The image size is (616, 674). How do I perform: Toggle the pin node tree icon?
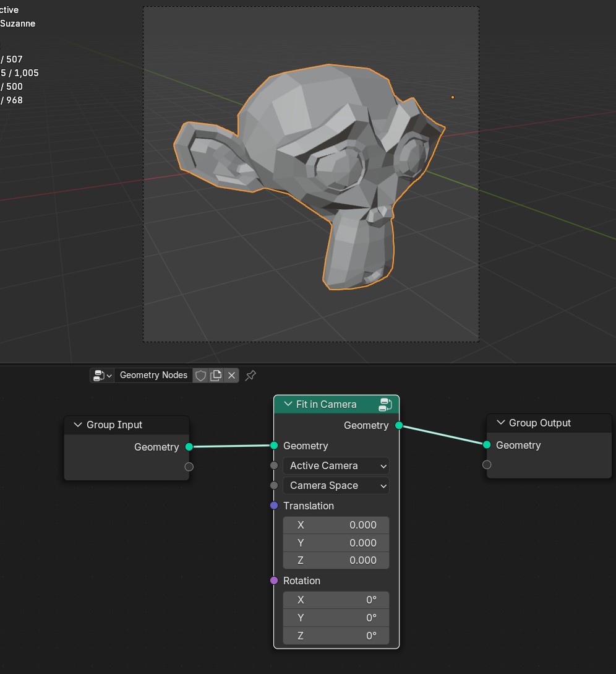pos(250,375)
